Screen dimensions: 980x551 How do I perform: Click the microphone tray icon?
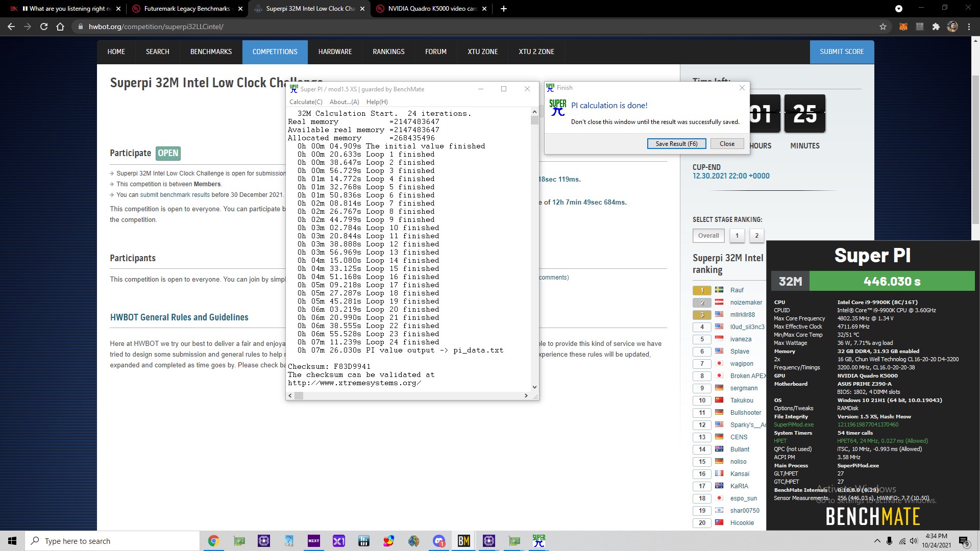(889, 541)
